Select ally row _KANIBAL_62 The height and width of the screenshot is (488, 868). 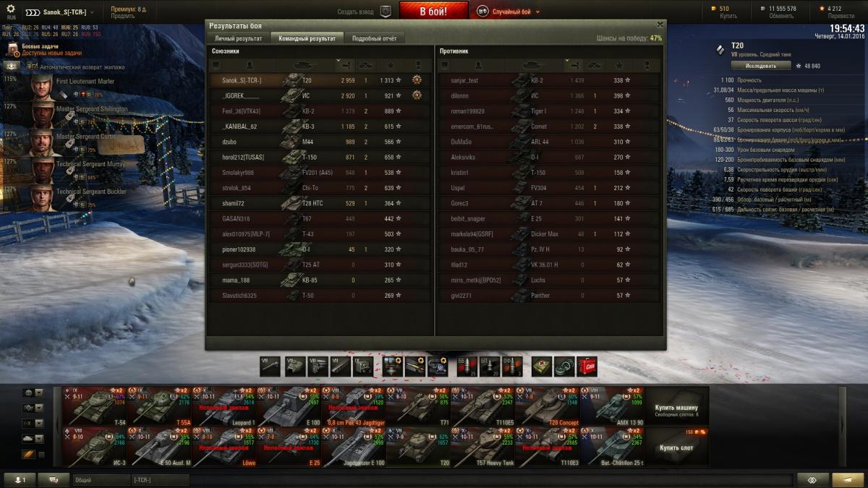tap(320, 127)
